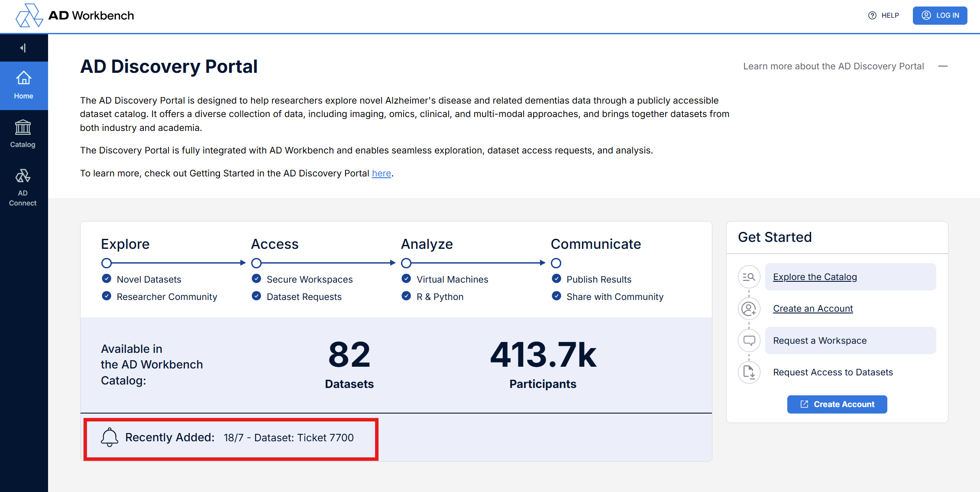Open AD Connect from sidebar

tap(23, 187)
